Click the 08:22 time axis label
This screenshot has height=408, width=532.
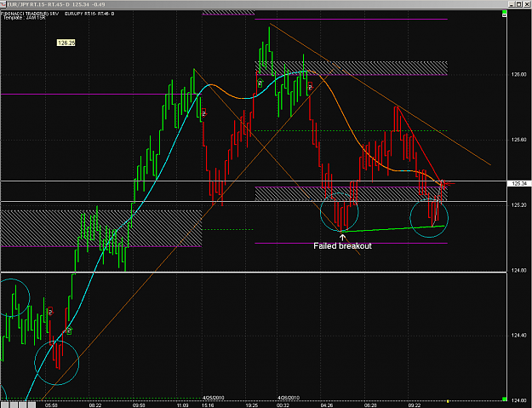point(95,405)
